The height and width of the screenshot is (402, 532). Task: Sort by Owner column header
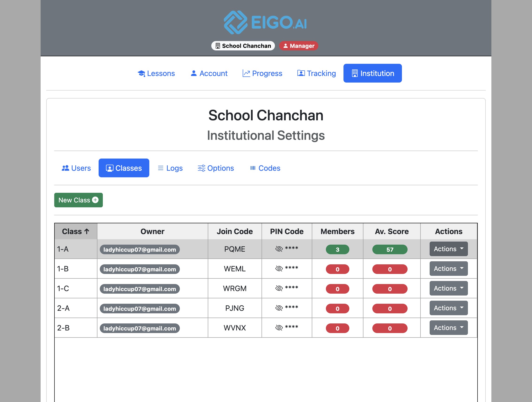click(x=152, y=231)
